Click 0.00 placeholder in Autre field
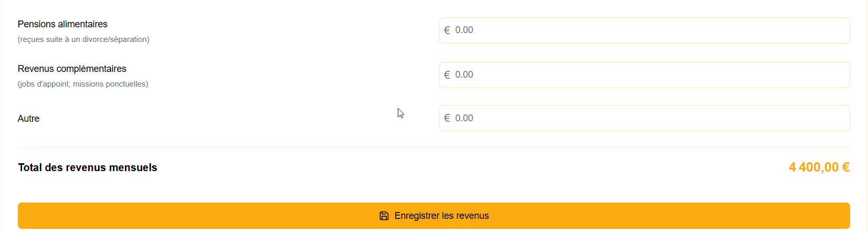868x232 pixels. coord(464,118)
